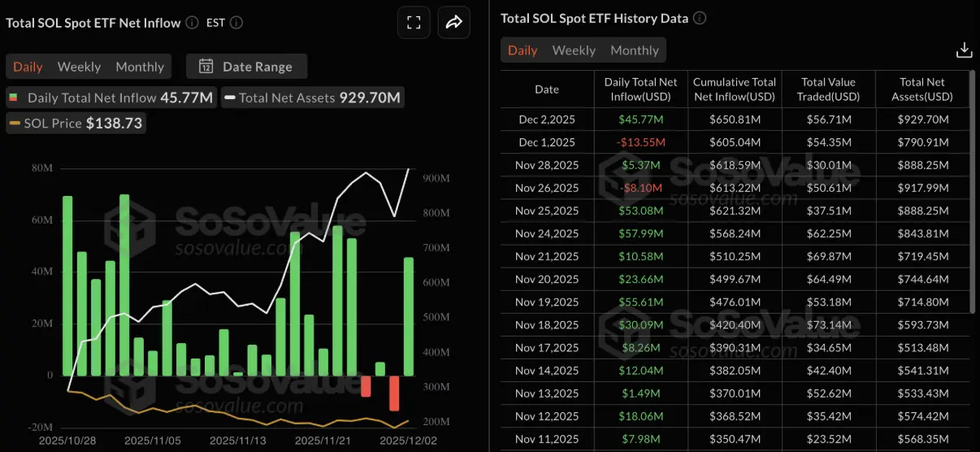
Task: Toggle the SOL Price line series
Action: click(x=76, y=124)
